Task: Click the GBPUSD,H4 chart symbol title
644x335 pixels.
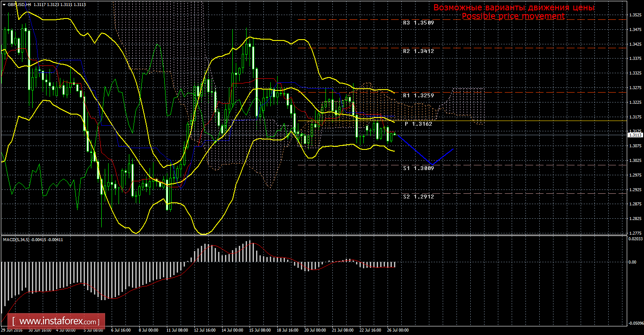Action: tap(19, 4)
